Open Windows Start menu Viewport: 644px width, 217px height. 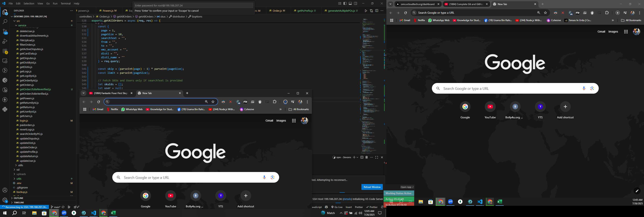click(4, 213)
